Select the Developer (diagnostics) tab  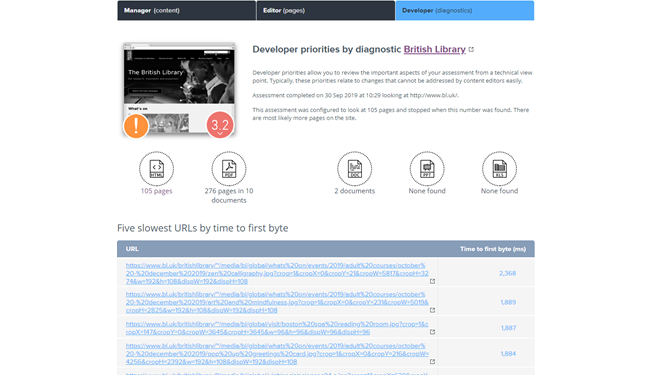tap(465, 10)
